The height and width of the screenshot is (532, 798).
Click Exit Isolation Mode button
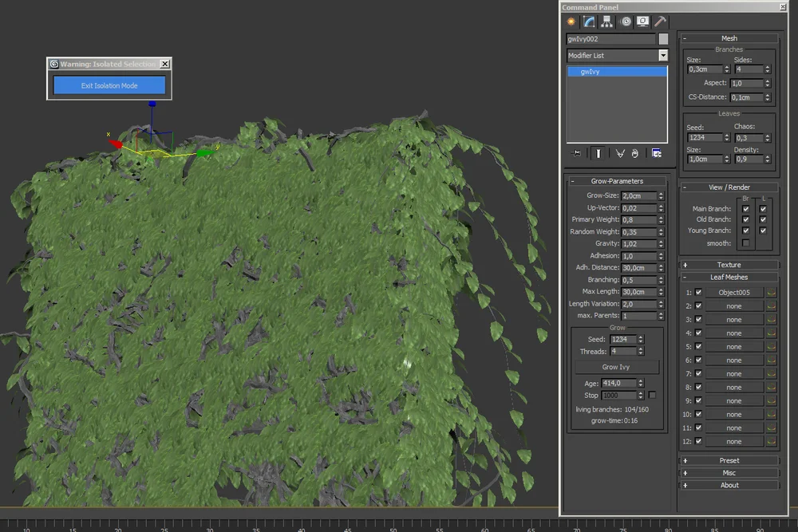pyautogui.click(x=109, y=85)
